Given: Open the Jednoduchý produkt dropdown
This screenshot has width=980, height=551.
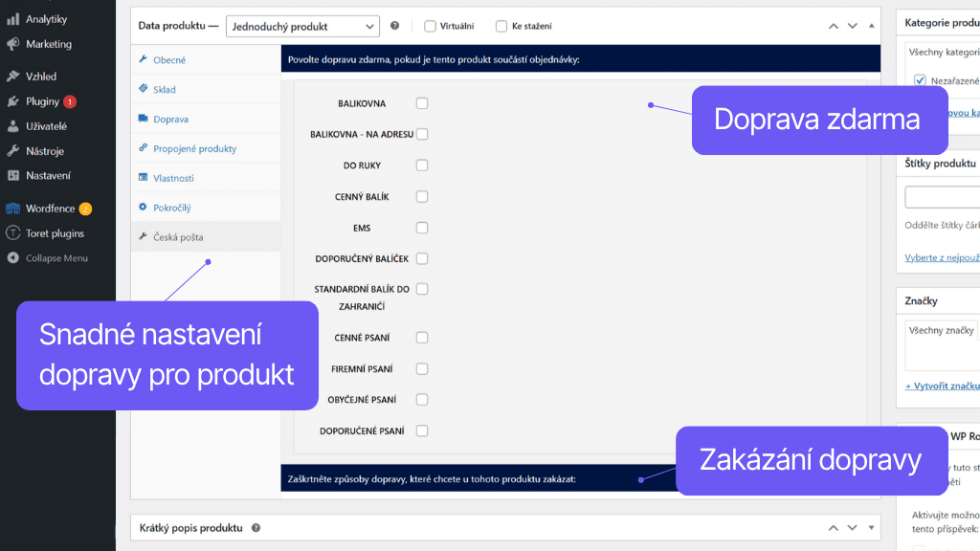Looking at the screenshot, I should click(302, 26).
